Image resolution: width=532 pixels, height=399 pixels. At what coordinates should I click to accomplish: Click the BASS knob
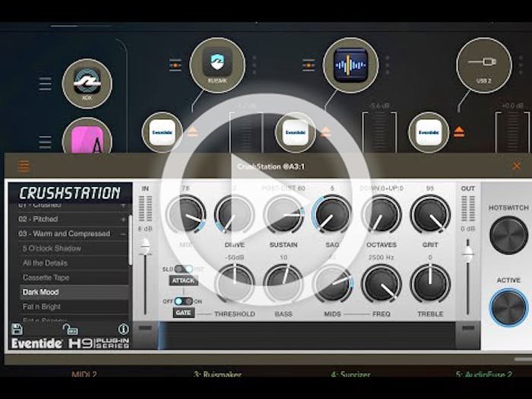(283, 283)
